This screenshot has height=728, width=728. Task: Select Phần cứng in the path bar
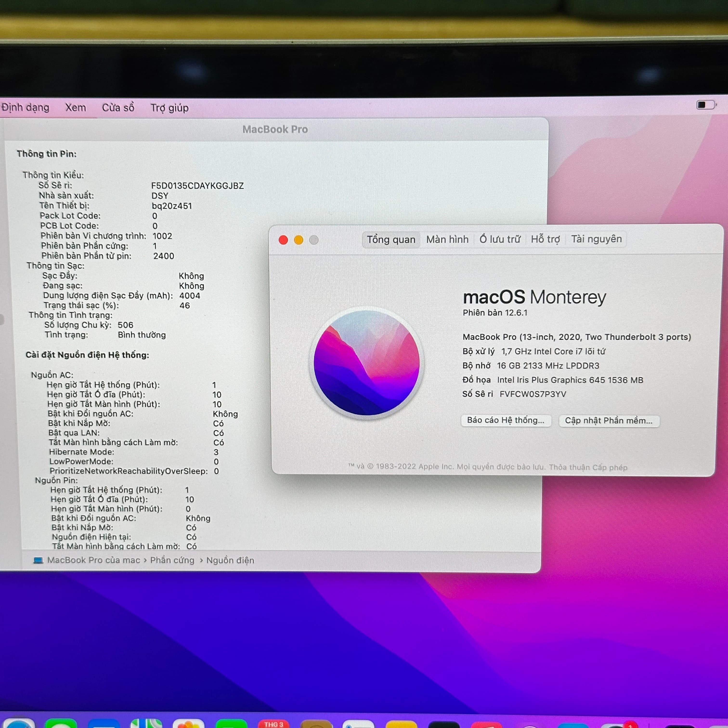[172, 560]
